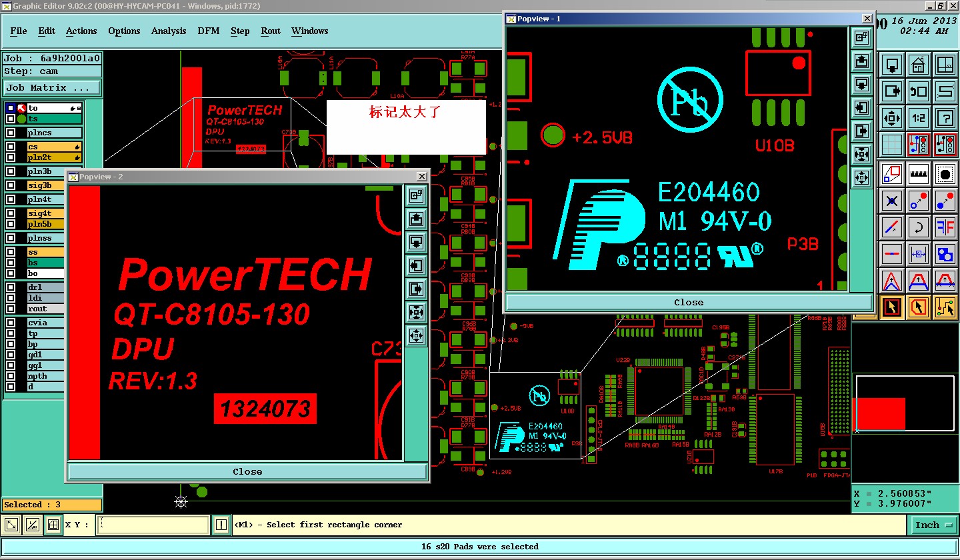The image size is (960, 560).
Task: Select the polygon arrow selection tool
Action: click(919, 307)
